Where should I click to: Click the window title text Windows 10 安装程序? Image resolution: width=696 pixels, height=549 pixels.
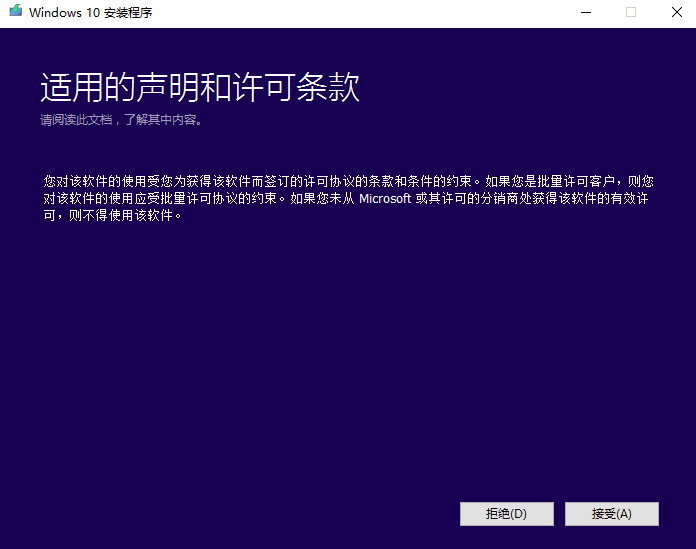pos(91,14)
